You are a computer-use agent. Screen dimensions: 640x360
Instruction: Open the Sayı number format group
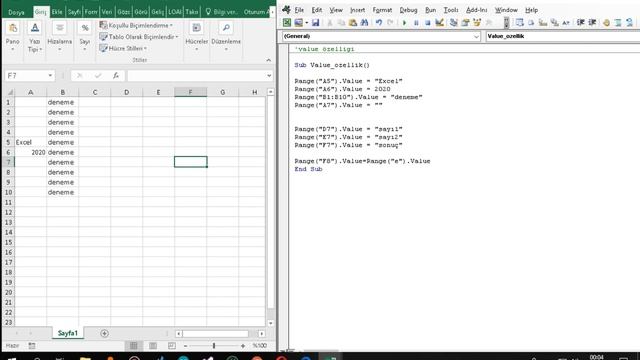point(84,37)
